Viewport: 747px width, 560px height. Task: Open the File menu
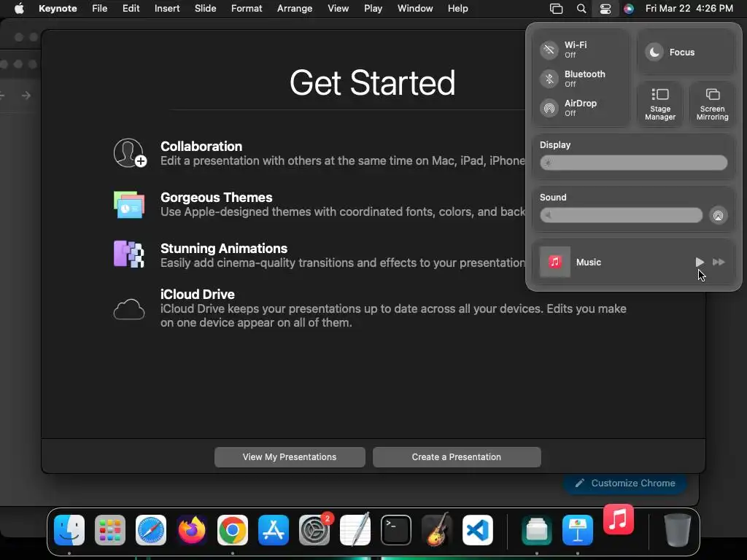pos(99,9)
